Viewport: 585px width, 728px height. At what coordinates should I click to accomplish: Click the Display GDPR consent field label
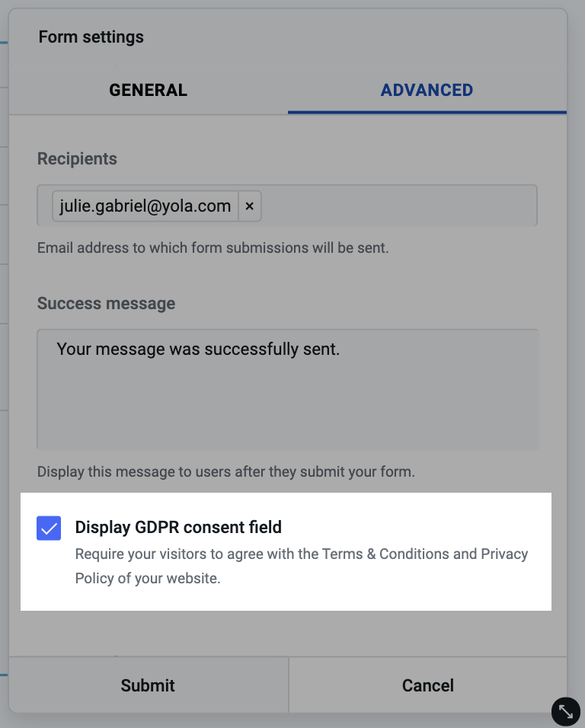point(178,528)
